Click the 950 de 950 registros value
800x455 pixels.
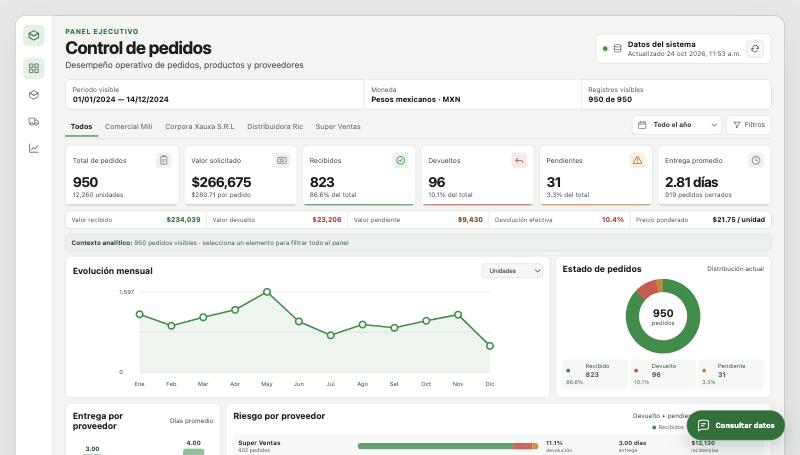tap(610, 99)
